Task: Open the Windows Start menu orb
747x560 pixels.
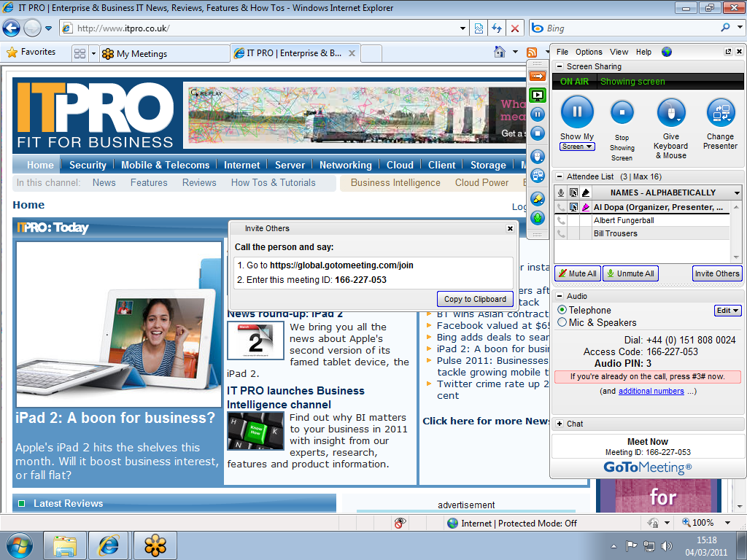Action: pos(20,545)
